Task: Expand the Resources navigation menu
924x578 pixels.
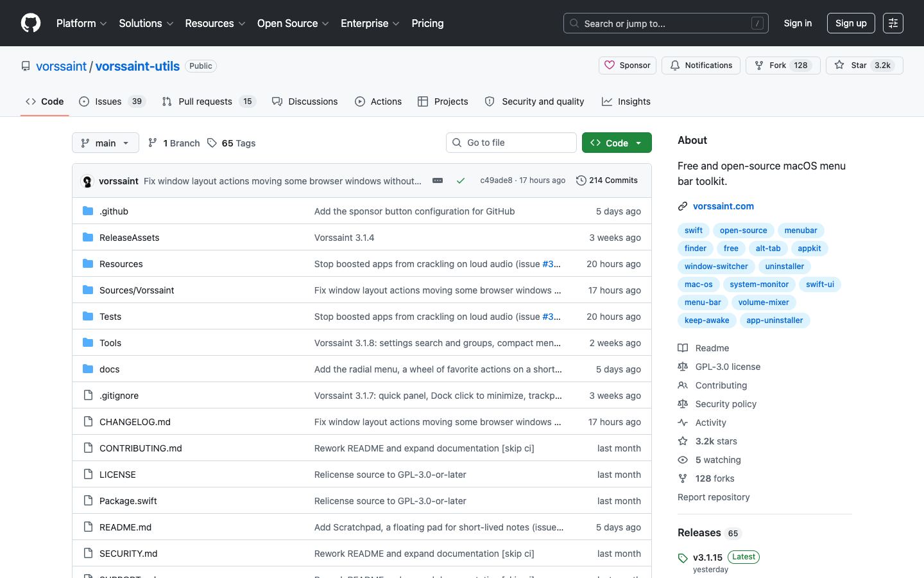Action: (215, 23)
